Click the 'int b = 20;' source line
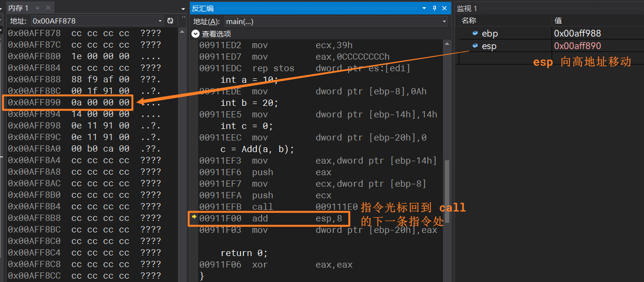Screen dimensions: 644x282 point(249,103)
